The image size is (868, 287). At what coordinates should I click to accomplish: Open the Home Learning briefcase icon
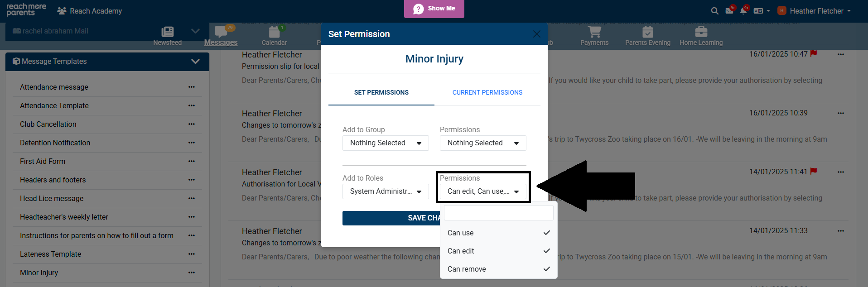[x=701, y=32]
